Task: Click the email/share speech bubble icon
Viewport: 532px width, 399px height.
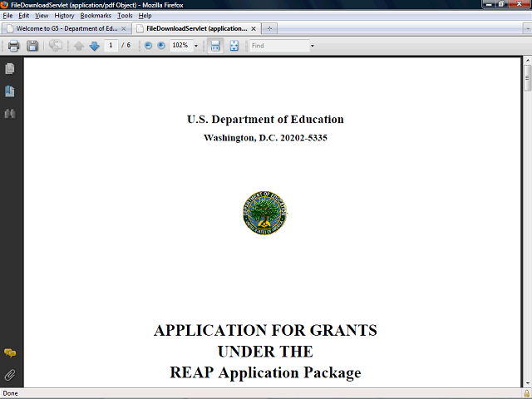Action: 56,46
